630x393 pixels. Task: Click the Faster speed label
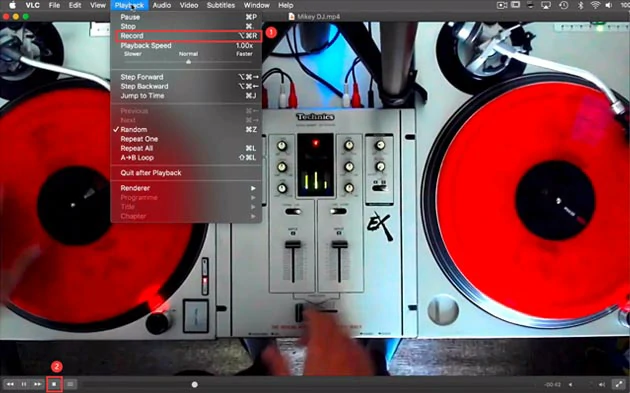(244, 54)
